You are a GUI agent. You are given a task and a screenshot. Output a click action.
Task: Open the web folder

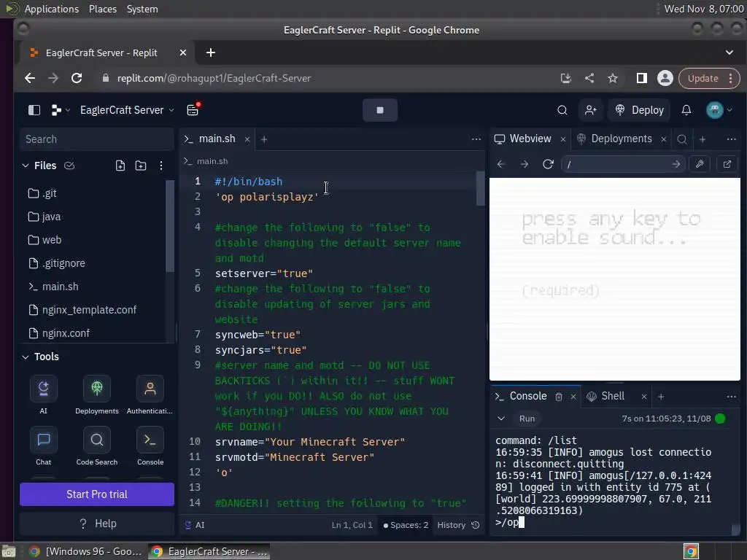pyautogui.click(x=93, y=240)
